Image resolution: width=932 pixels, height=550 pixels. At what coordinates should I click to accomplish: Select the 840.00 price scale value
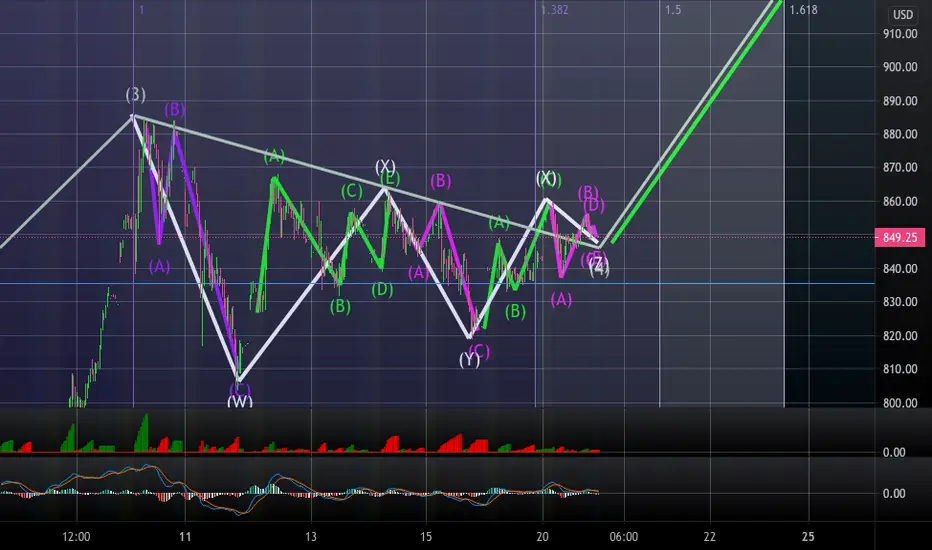coord(900,269)
